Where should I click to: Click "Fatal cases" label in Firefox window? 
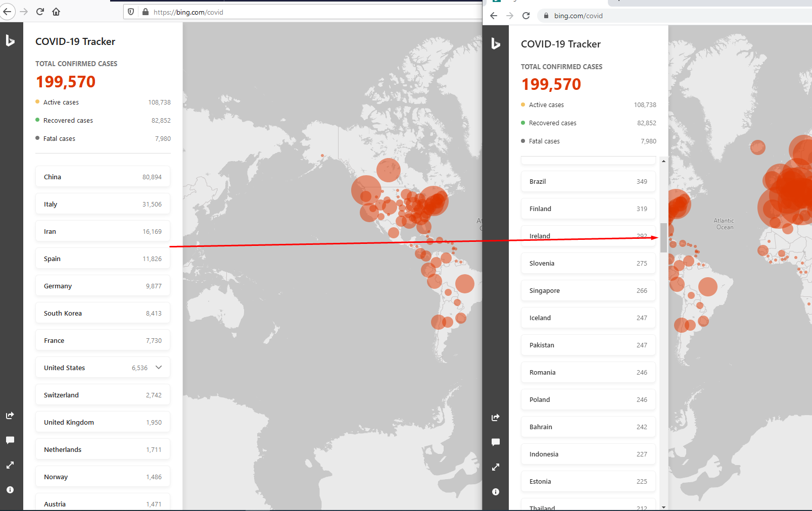point(59,139)
